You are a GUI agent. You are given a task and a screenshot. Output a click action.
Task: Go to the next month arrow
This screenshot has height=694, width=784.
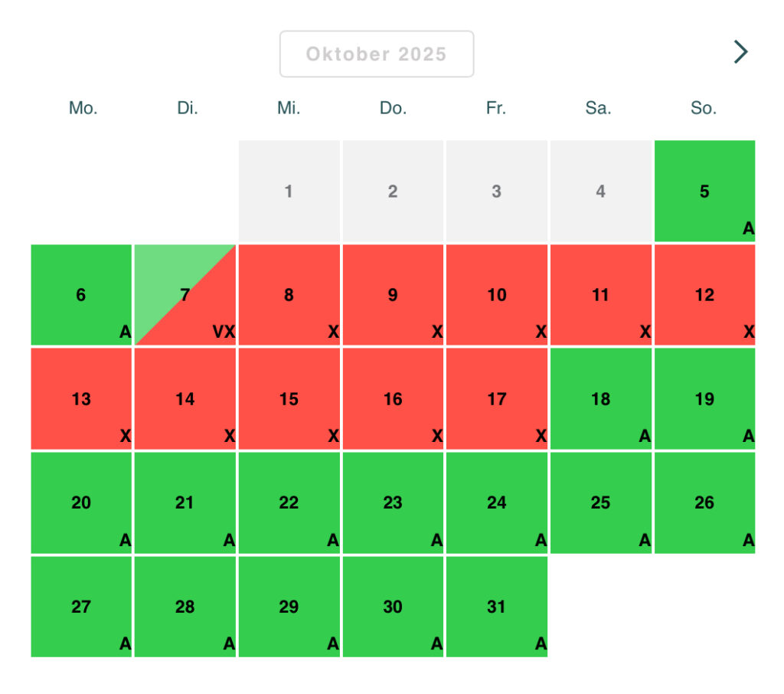[x=740, y=51]
